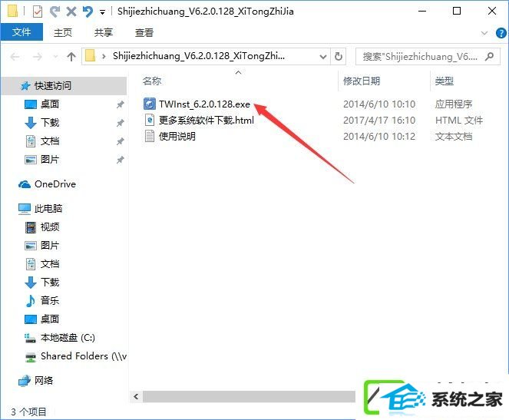The width and height of the screenshot is (509, 420).
Task: Click the 使用说明 text document icon
Action: 150,136
